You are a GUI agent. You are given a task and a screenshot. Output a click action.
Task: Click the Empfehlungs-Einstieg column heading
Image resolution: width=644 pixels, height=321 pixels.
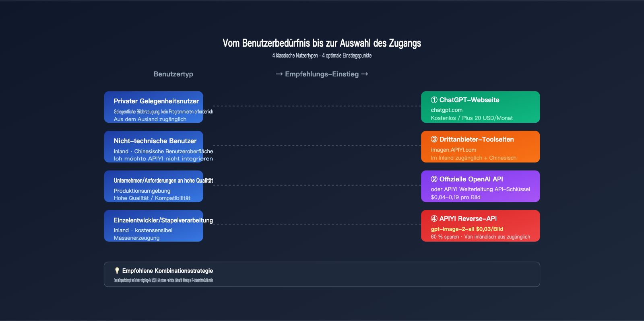point(322,74)
